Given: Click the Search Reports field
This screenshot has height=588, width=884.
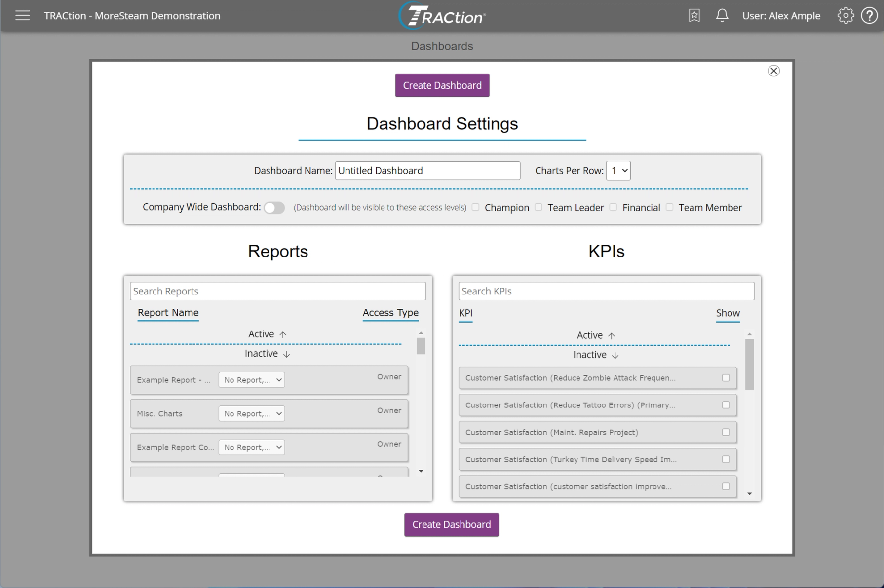Looking at the screenshot, I should [x=278, y=291].
